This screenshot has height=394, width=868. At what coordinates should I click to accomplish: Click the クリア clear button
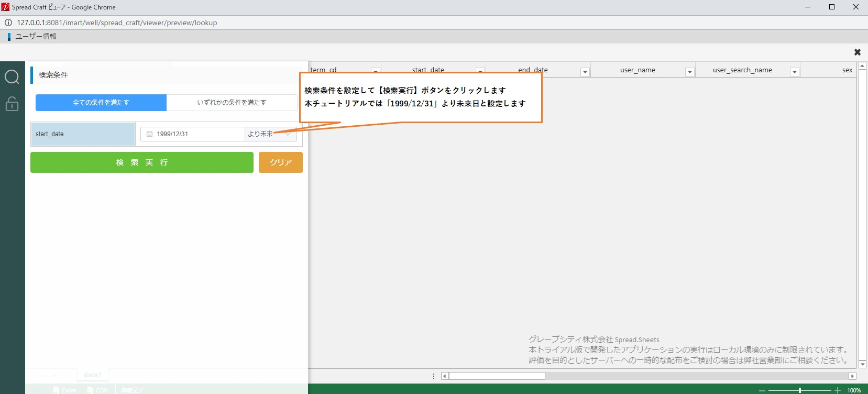[281, 162]
